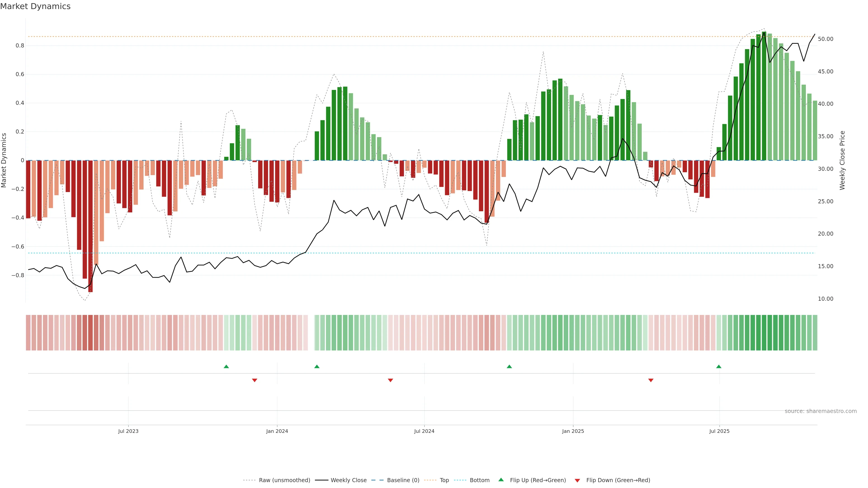Toggle the Bottom legend entry
868x488 pixels.
[x=479, y=480]
